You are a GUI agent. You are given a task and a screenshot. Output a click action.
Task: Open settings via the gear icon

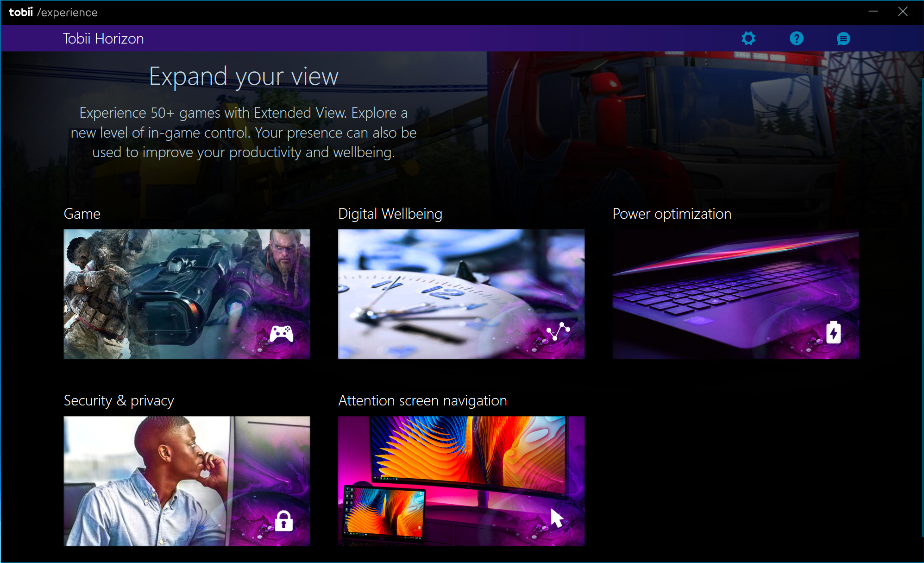pyautogui.click(x=748, y=38)
